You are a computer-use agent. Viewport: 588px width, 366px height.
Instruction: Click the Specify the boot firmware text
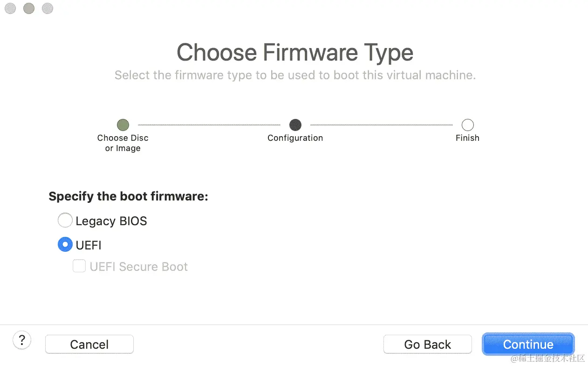[x=128, y=196]
